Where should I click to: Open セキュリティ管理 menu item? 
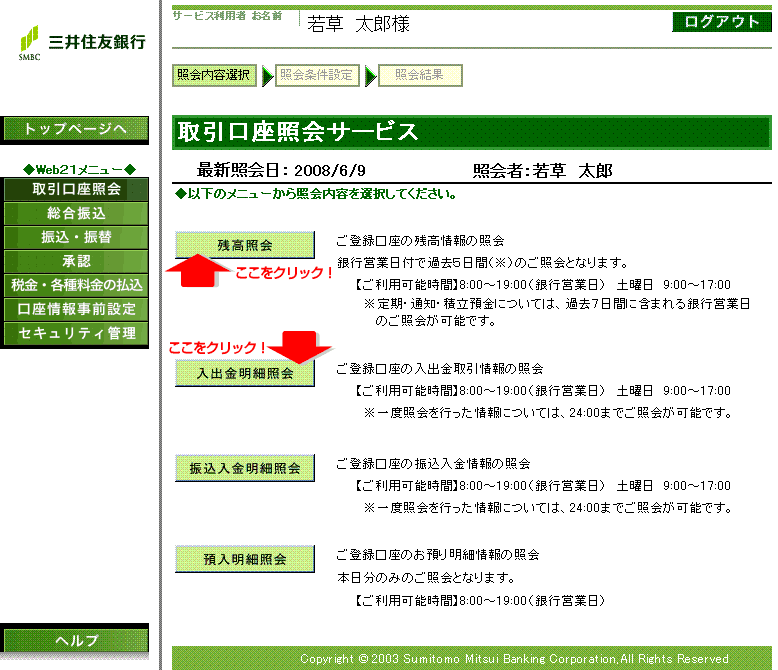(x=76, y=333)
